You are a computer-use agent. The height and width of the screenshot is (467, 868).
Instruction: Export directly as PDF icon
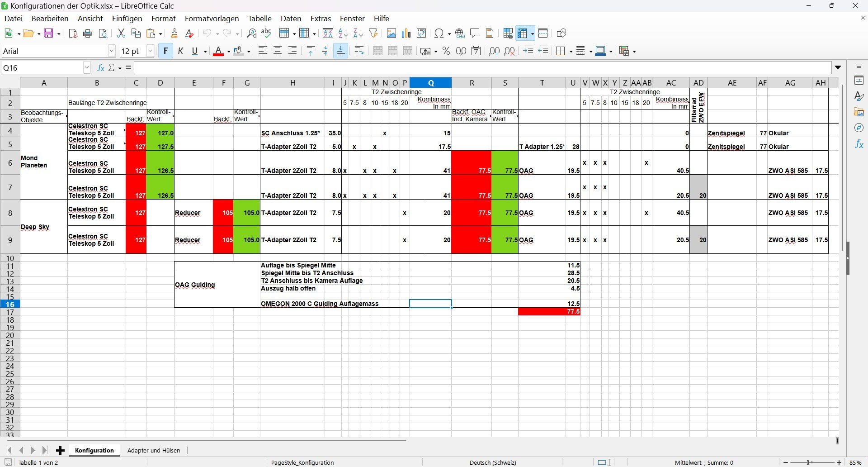[73, 33]
